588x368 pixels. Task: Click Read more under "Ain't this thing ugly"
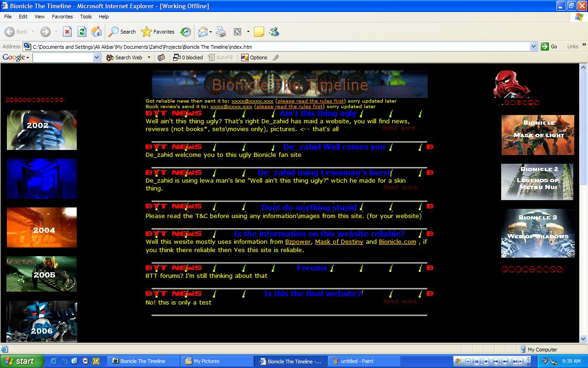[x=405, y=128]
